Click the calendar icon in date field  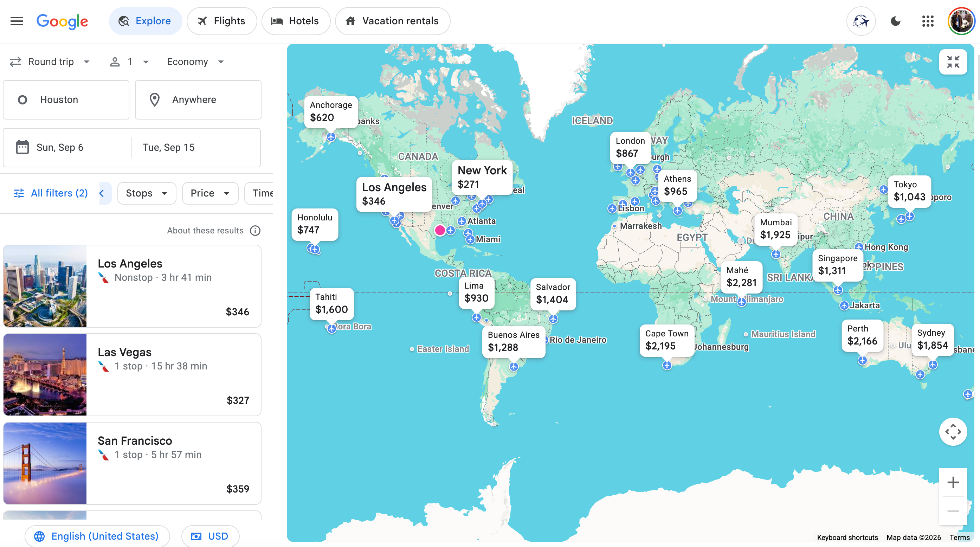point(22,148)
